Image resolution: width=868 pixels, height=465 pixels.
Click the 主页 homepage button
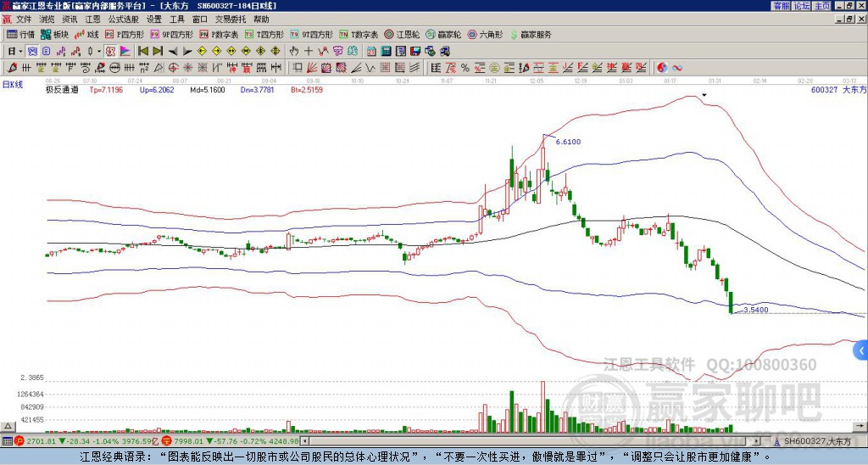click(x=822, y=6)
